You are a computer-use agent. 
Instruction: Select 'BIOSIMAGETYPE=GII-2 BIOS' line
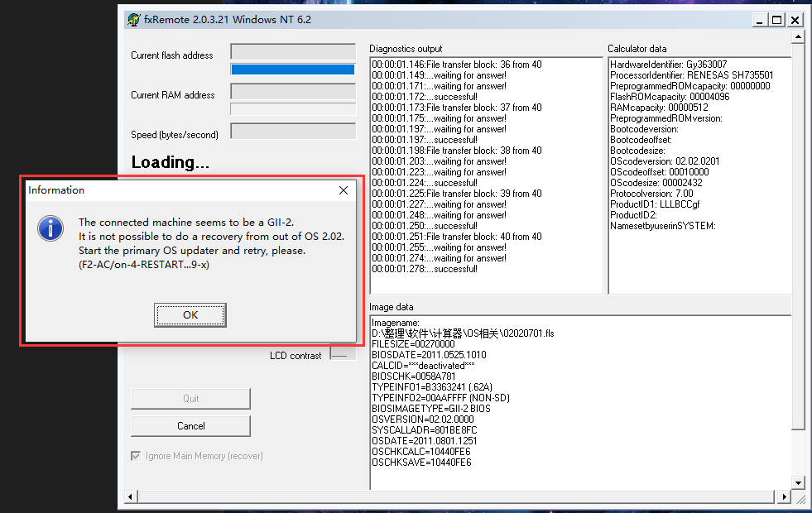[431, 409]
